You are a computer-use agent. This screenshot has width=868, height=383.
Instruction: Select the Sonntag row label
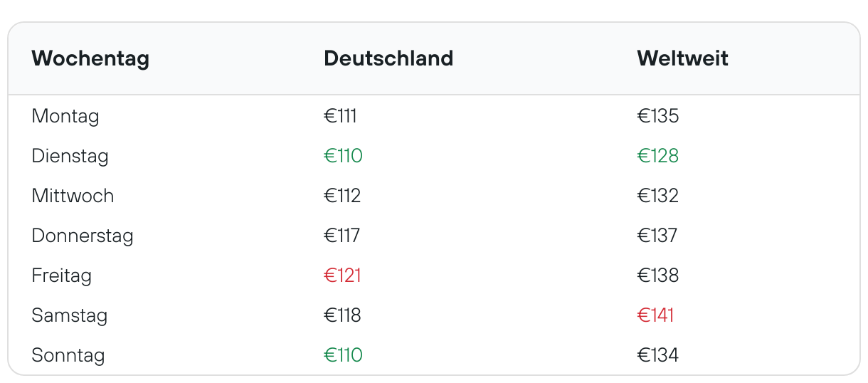[x=68, y=355]
